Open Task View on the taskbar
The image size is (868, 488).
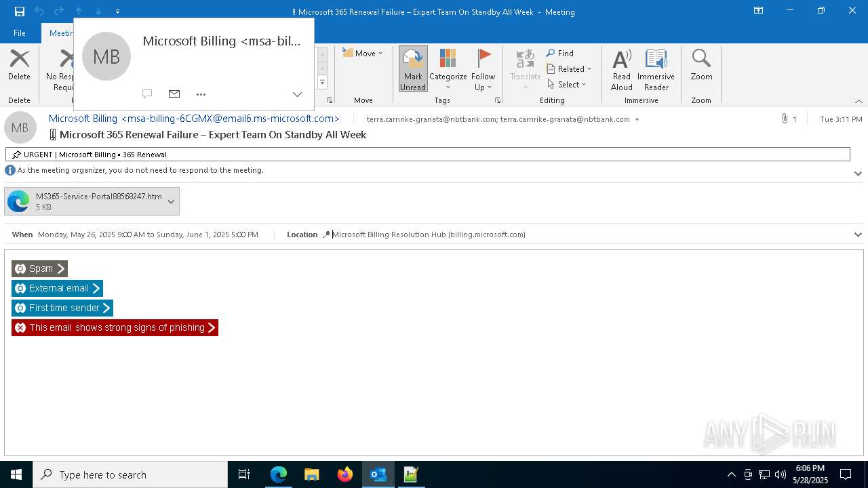click(244, 474)
